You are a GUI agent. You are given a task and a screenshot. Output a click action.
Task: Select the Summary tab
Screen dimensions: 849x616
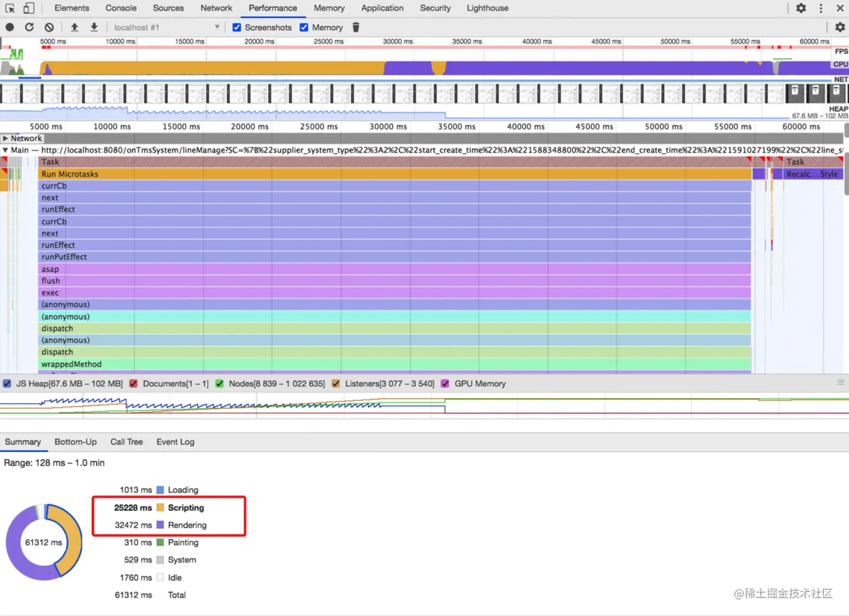(23, 442)
